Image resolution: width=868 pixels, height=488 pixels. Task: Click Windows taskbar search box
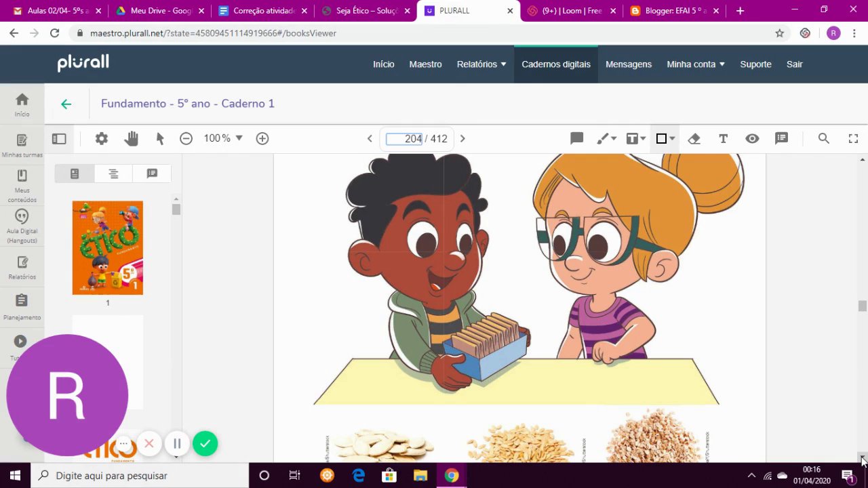coord(140,475)
